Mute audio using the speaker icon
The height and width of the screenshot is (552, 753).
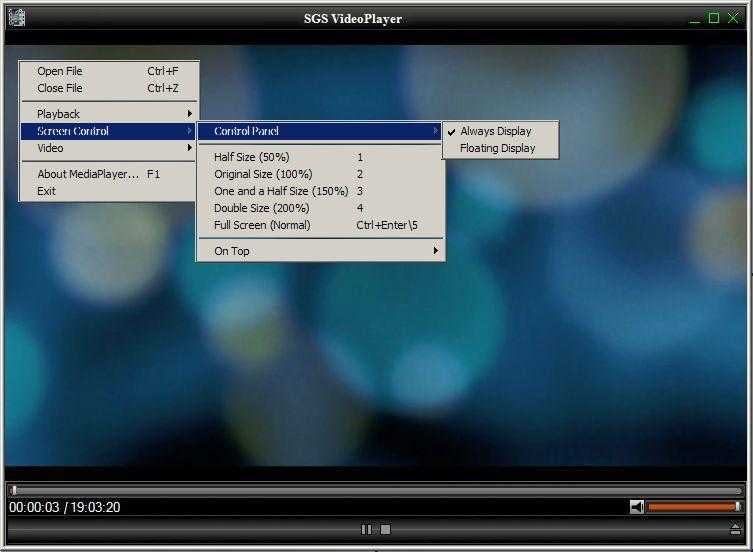637,507
